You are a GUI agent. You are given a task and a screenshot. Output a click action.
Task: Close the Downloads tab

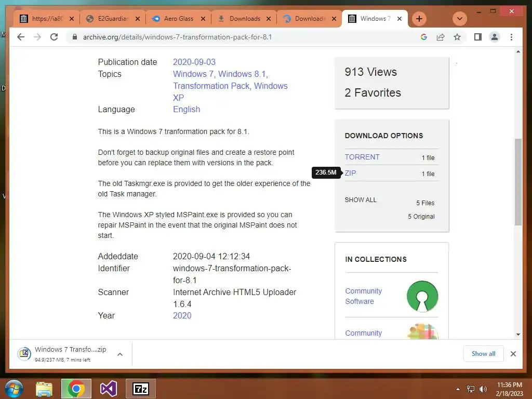pyautogui.click(x=269, y=19)
